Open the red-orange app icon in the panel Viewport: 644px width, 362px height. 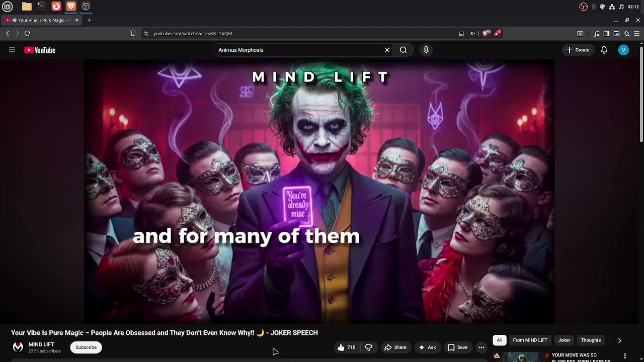click(56, 7)
